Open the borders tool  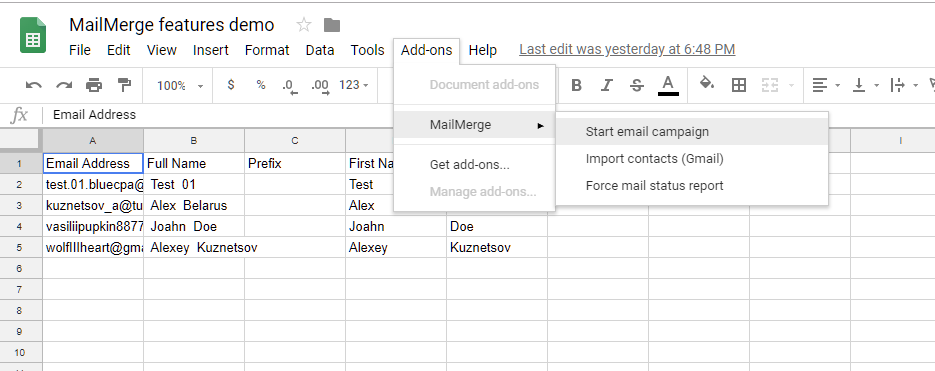[739, 85]
